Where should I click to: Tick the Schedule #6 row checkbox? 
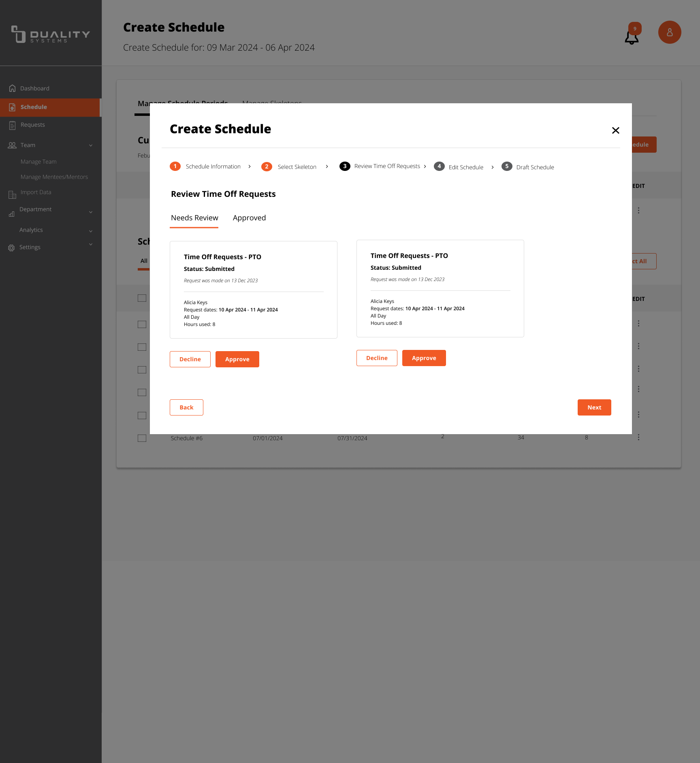click(142, 438)
